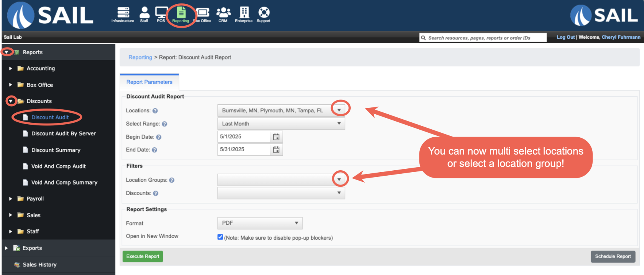Open the Enterprise module icon

pyautogui.click(x=244, y=15)
